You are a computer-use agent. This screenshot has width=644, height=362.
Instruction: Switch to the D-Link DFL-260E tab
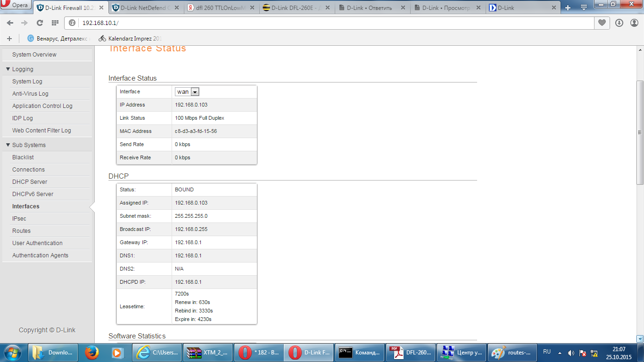(x=297, y=8)
